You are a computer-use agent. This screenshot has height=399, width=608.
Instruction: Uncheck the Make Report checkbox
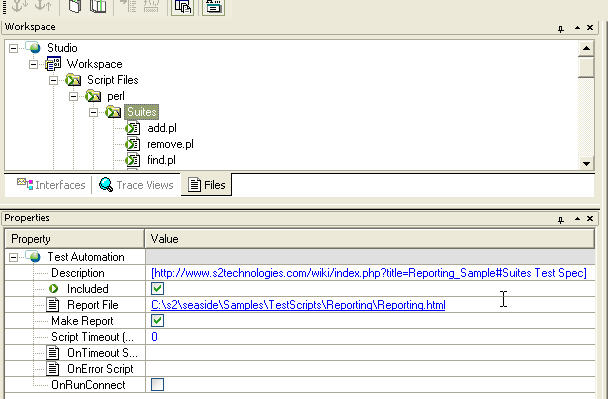coord(157,321)
